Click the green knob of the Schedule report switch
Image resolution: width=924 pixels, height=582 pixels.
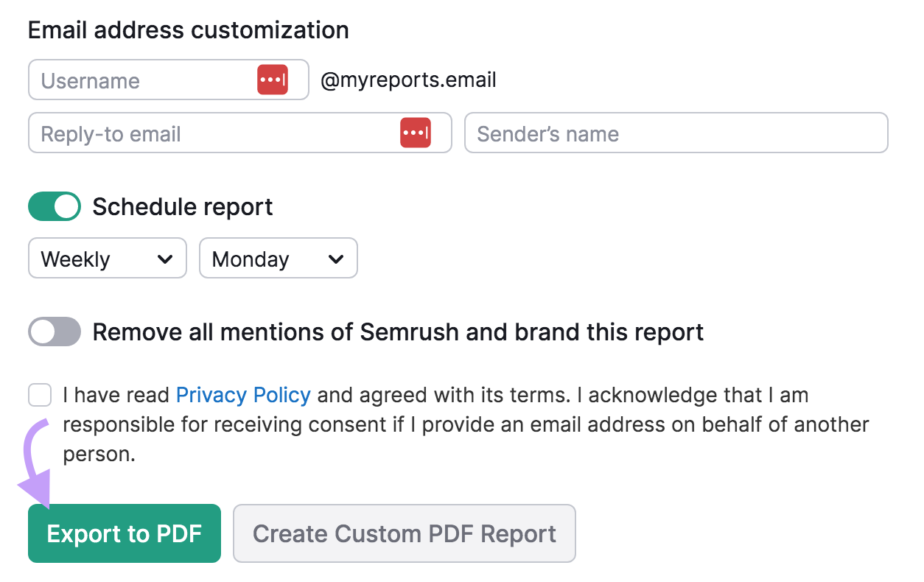pos(65,206)
